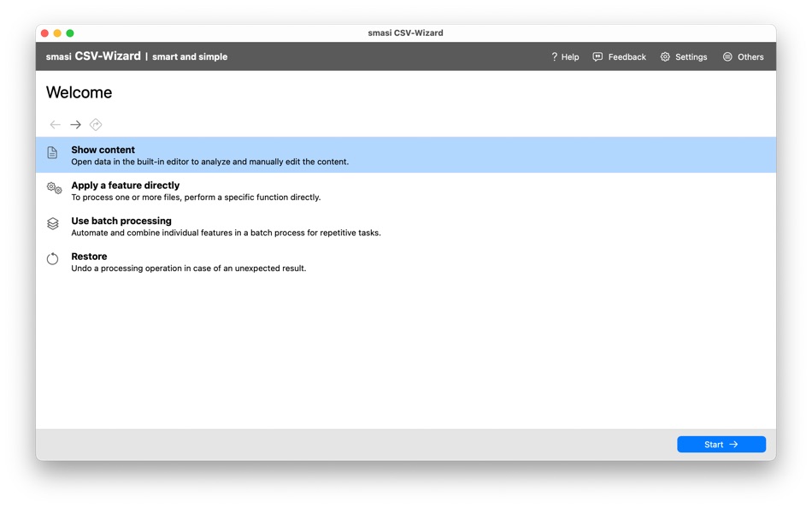Viewport: 812px width, 508px height.
Task: Click the Welcome page heading
Action: coord(79,92)
